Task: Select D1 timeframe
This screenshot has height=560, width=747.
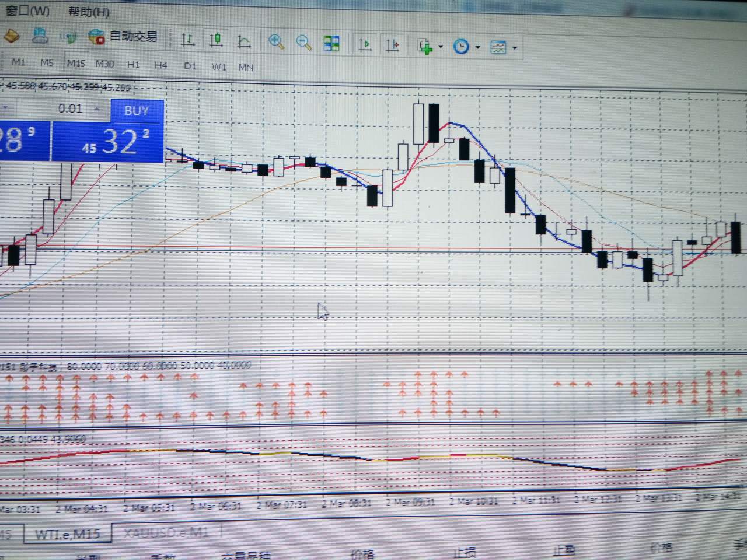Action: tap(190, 66)
